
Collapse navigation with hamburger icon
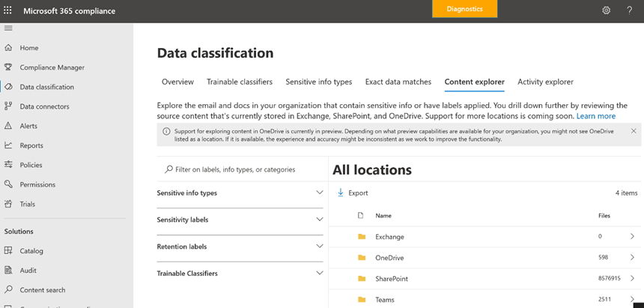8,28
